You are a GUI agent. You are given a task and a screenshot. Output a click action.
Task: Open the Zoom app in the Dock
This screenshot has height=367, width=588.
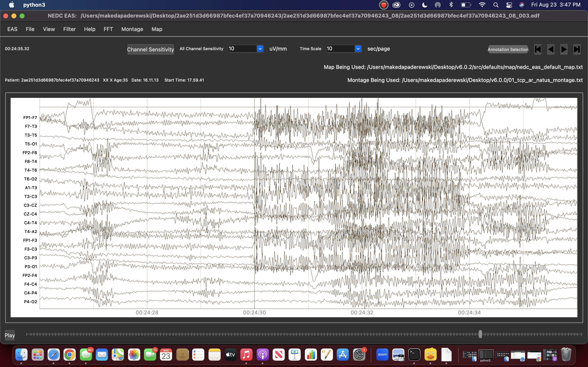[382, 355]
